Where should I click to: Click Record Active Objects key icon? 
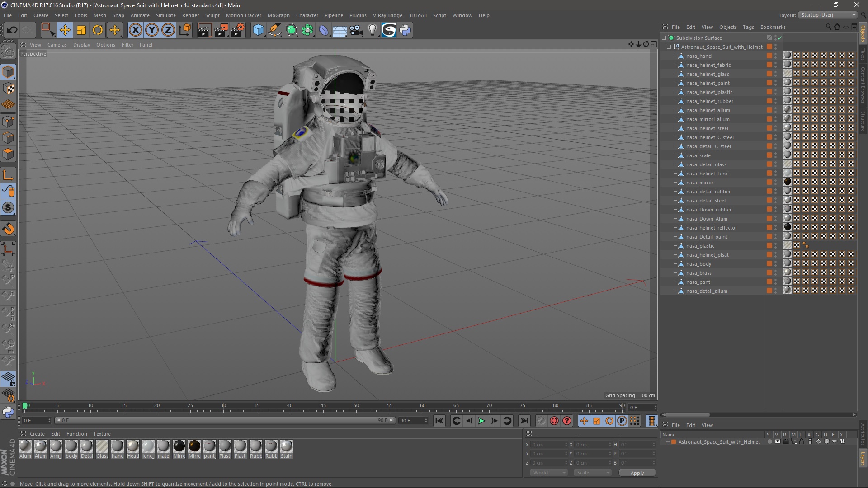point(542,421)
